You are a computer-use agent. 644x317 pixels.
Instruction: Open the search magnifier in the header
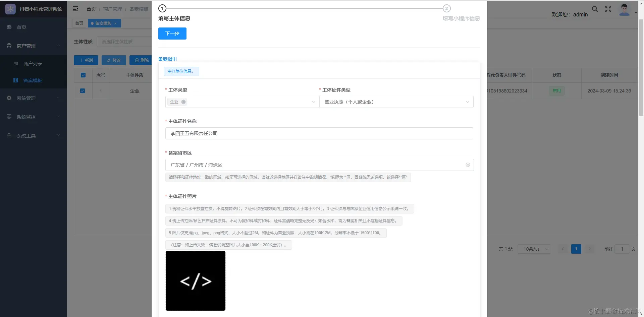pos(595,9)
